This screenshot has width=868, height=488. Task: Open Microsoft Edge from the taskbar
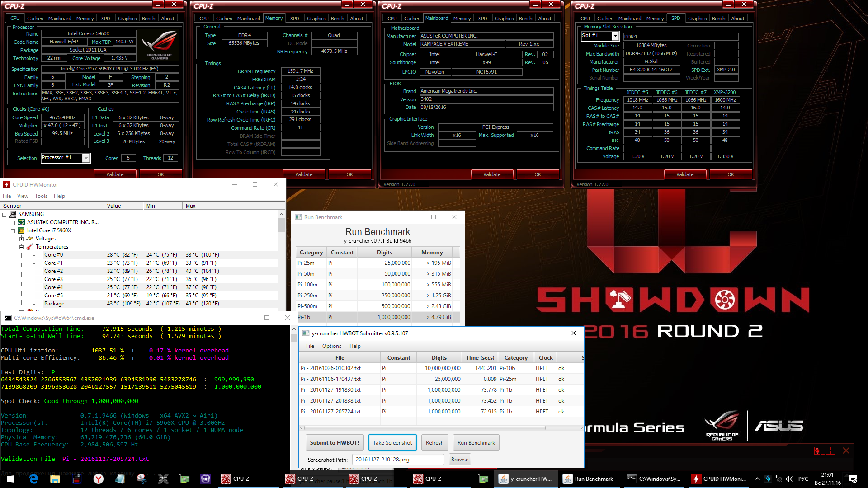point(33,479)
